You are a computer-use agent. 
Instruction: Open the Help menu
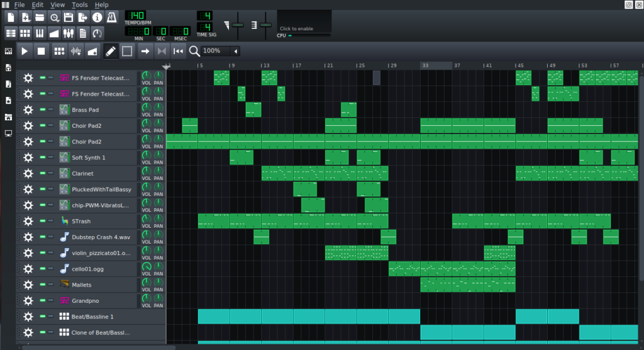click(x=101, y=5)
